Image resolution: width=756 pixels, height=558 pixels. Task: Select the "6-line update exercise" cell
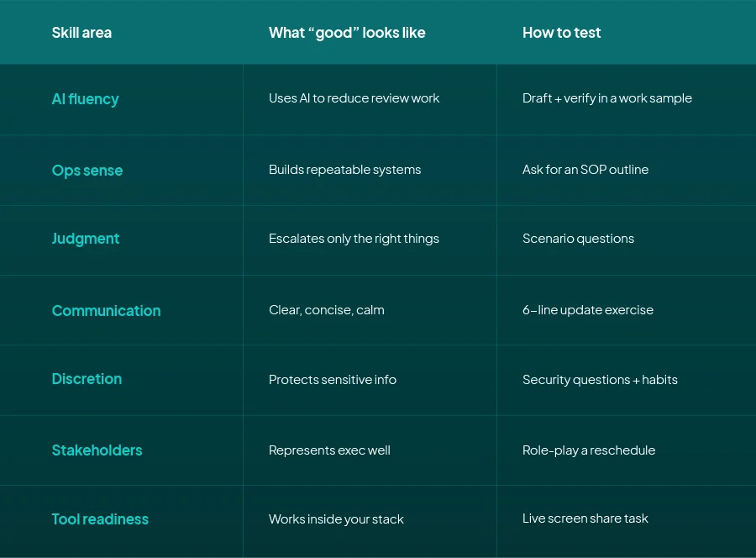pos(587,310)
